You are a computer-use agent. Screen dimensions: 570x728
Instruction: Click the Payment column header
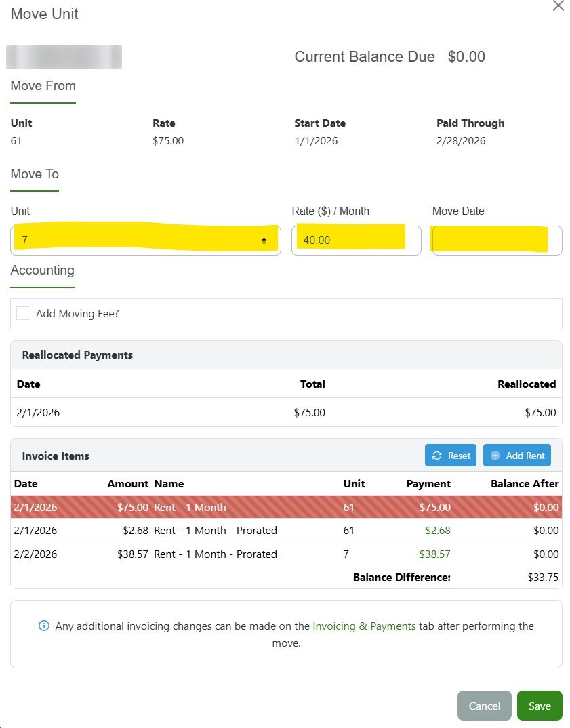(428, 484)
